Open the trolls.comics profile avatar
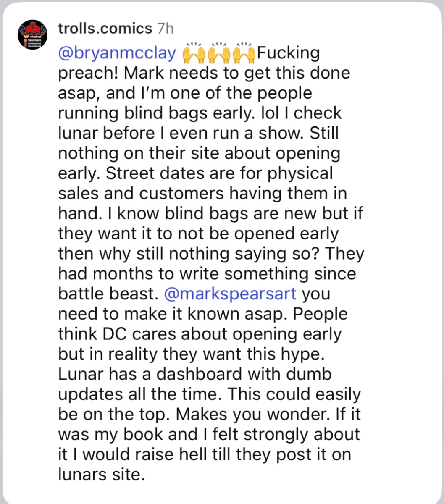Viewport: 444px width, 504px height. [x=32, y=34]
